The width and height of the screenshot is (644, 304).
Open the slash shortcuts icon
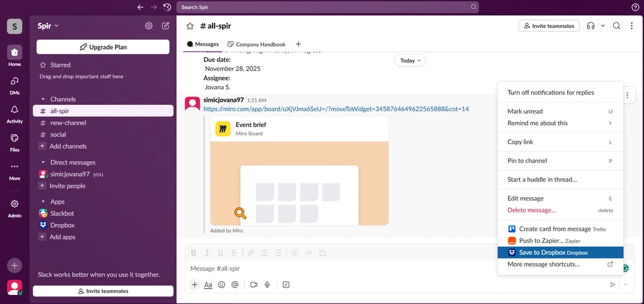click(286, 284)
